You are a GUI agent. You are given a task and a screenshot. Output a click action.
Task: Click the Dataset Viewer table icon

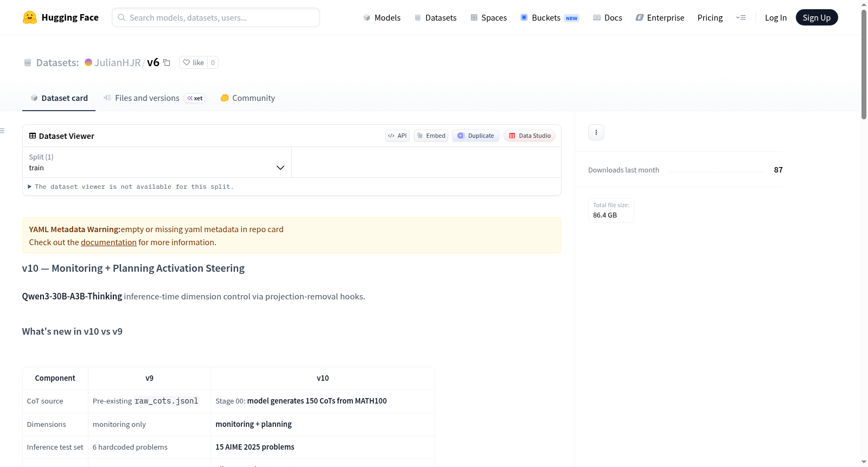click(33, 136)
